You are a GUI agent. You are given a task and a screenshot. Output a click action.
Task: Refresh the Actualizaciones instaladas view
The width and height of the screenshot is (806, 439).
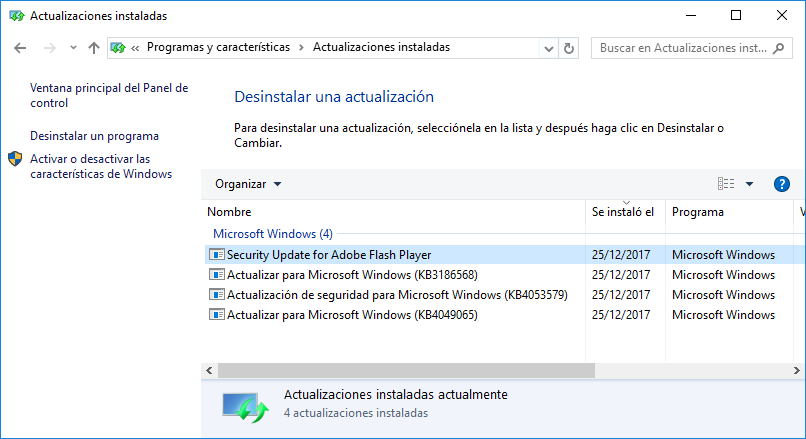[x=569, y=48]
